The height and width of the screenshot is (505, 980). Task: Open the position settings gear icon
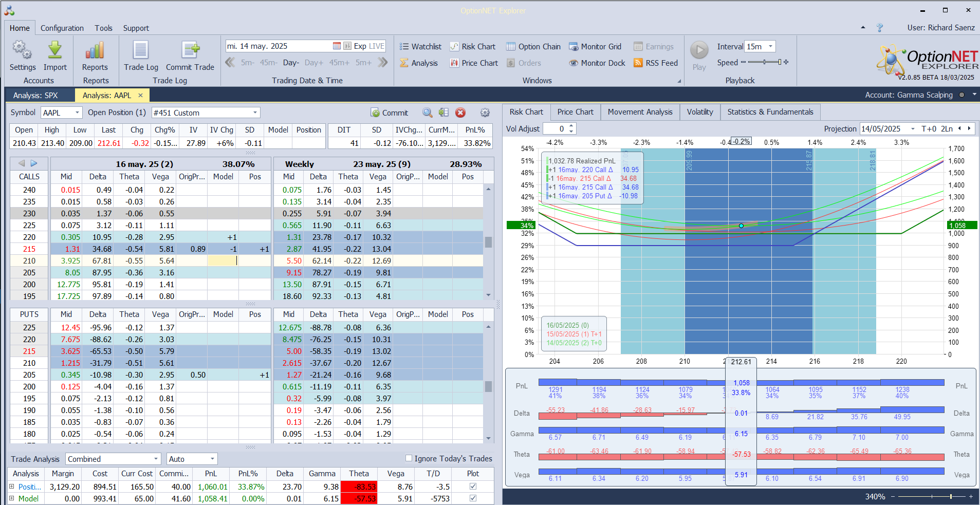(x=485, y=113)
